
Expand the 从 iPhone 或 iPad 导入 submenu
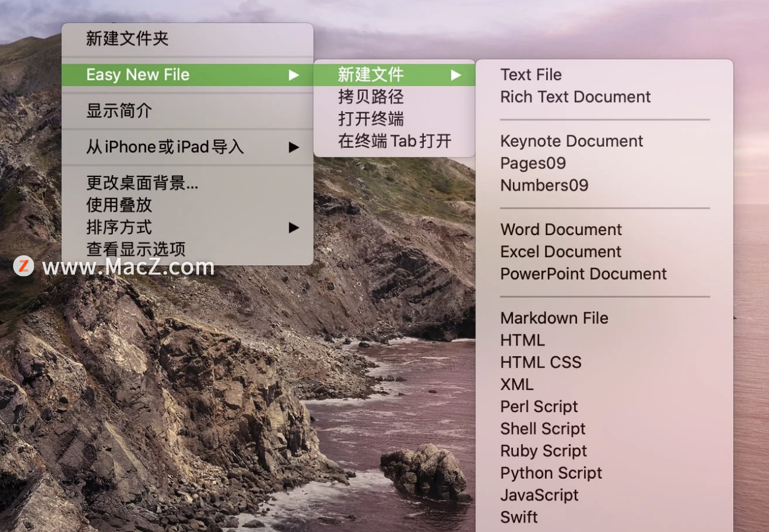pos(187,147)
